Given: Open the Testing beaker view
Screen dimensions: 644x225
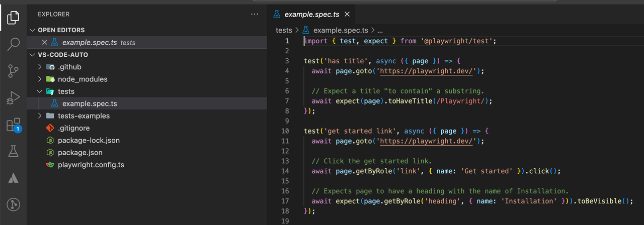Looking at the screenshot, I should pos(13,151).
